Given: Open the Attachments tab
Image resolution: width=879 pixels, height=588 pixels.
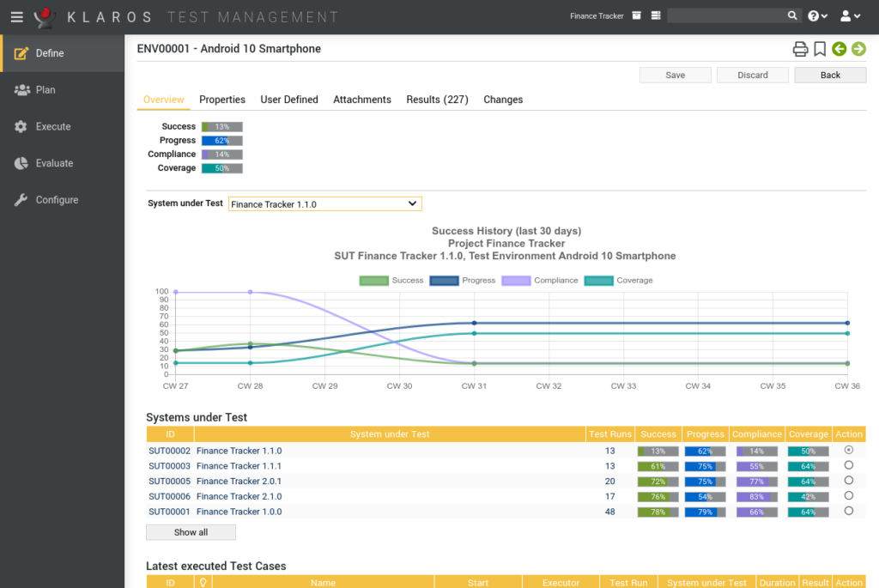Looking at the screenshot, I should 362,100.
